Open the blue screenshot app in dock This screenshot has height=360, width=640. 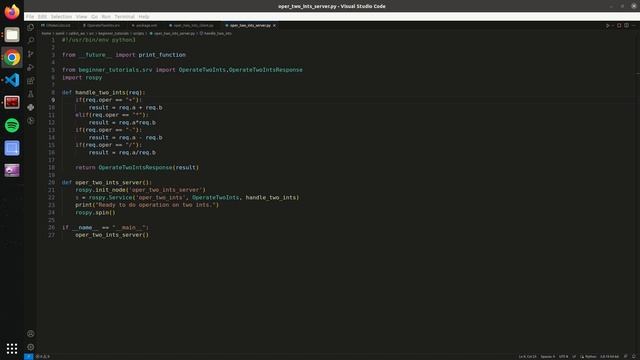[12, 148]
